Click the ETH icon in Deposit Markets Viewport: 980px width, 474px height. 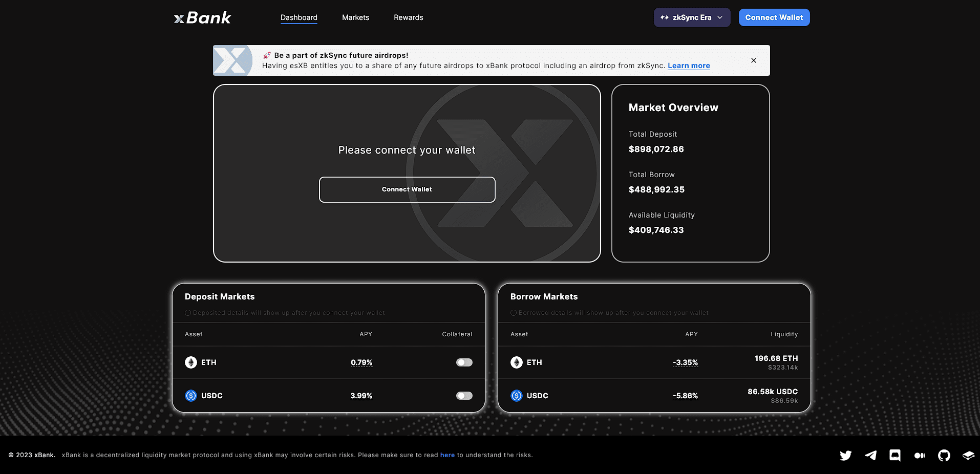191,362
